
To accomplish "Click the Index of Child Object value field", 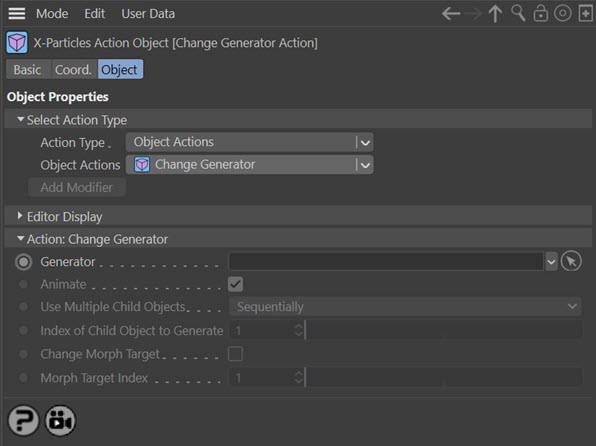I will pyautogui.click(x=262, y=330).
